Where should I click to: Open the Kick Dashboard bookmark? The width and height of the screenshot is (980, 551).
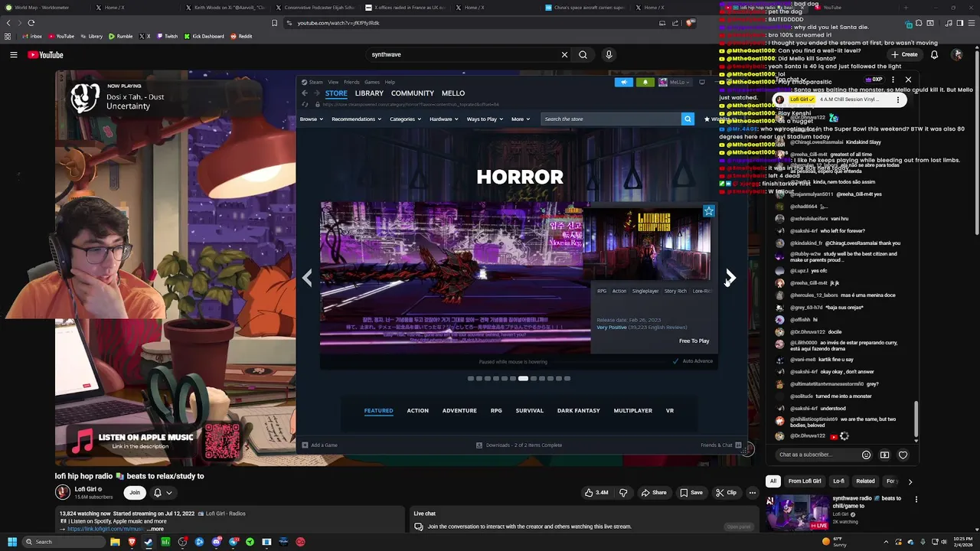coord(204,36)
